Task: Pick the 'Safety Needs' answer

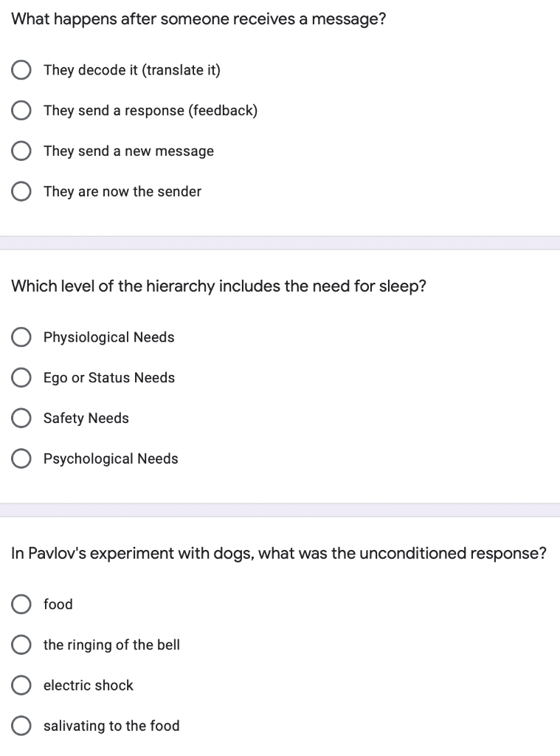Action: click(21, 419)
